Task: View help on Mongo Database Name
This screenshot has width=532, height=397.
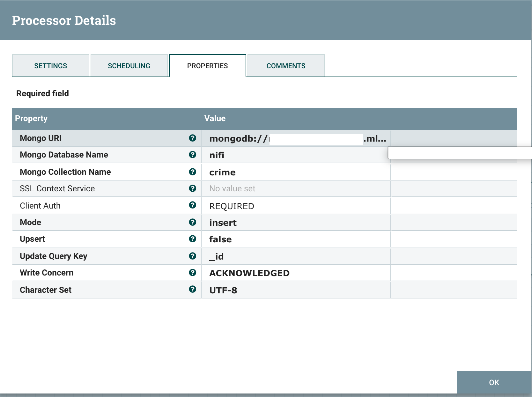Action: click(x=193, y=155)
